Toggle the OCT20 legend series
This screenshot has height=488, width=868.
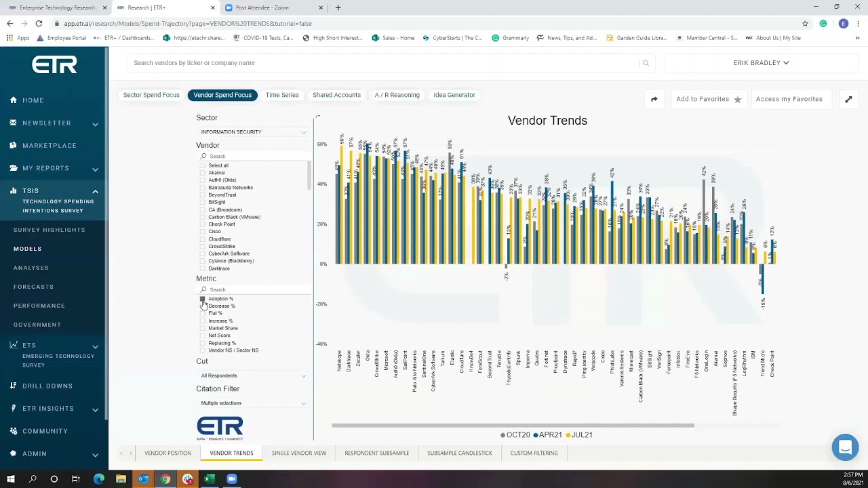(515, 435)
